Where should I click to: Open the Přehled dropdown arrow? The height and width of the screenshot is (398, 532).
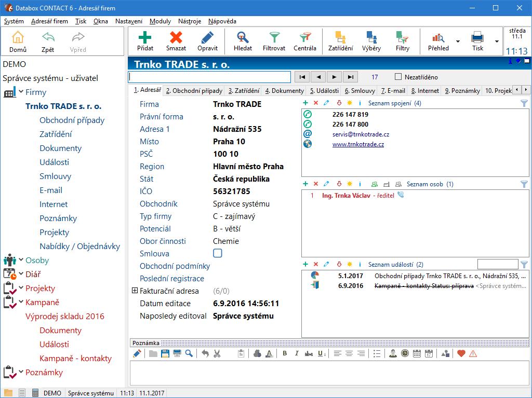point(458,42)
